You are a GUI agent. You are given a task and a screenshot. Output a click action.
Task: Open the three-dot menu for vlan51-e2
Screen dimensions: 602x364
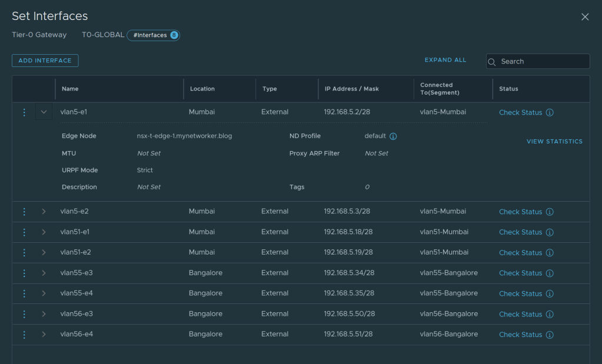click(x=24, y=252)
